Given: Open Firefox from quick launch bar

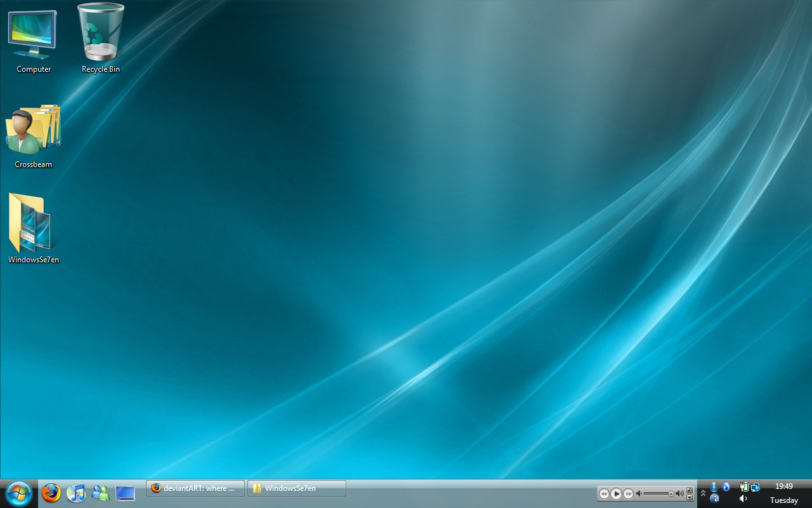Looking at the screenshot, I should pyautogui.click(x=51, y=492).
